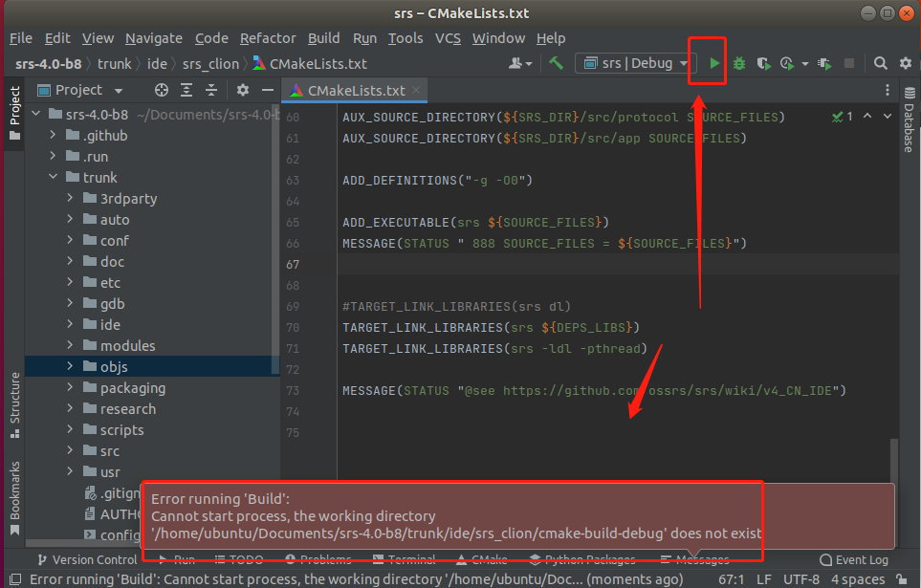This screenshot has height=588, width=921.
Task: Go to the next highlighted problem arrow
Action: pos(888,116)
